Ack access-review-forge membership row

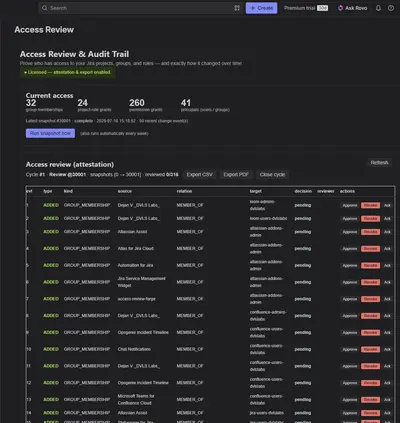387,299
